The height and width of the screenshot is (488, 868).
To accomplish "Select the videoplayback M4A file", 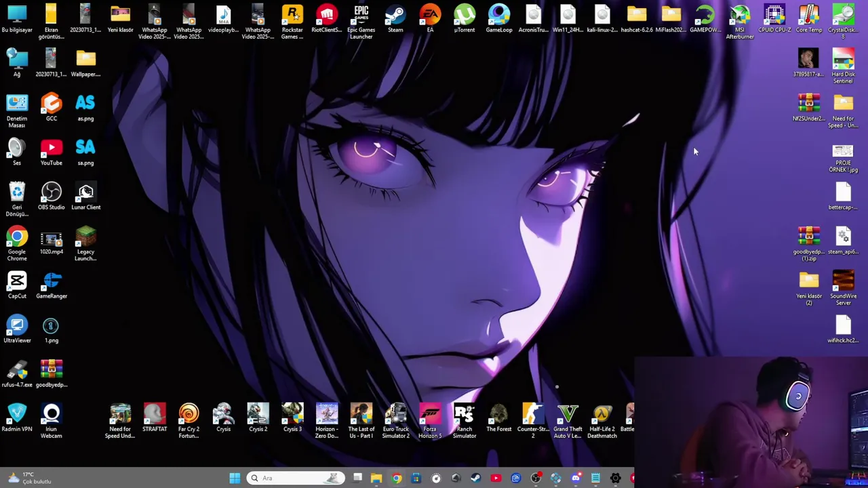I will point(223,19).
